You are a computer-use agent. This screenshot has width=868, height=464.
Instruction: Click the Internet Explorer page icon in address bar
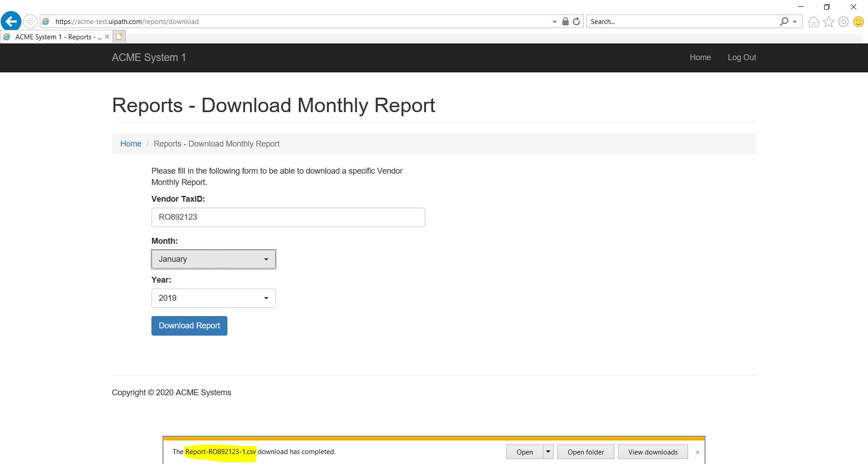[x=46, y=21]
